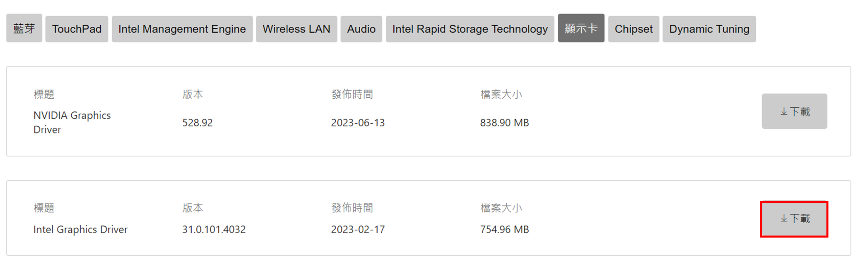Download the NVIDIA Graphics Driver
This screenshot has width=868, height=270.
click(794, 111)
